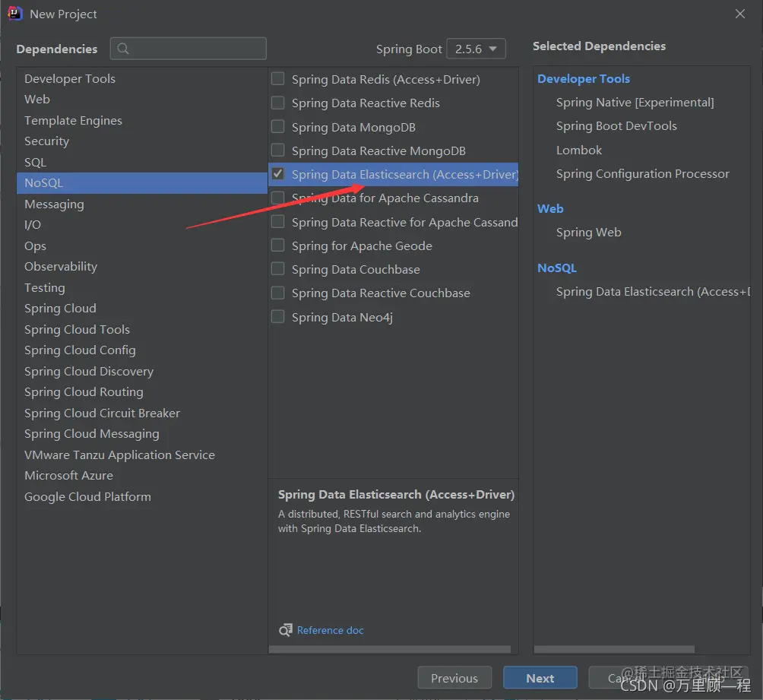Click the Developer Tools group header in selected panel
The width and height of the screenshot is (763, 700).
[x=584, y=78]
